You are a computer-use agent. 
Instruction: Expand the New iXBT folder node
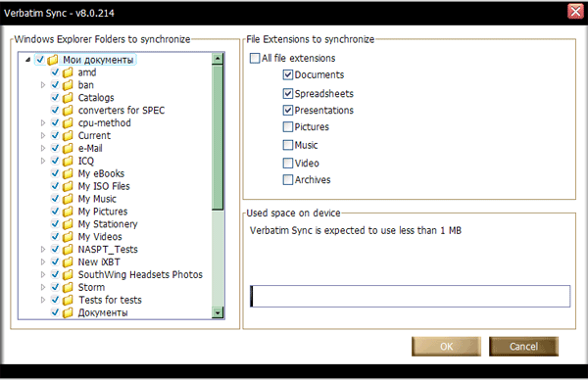pos(43,262)
